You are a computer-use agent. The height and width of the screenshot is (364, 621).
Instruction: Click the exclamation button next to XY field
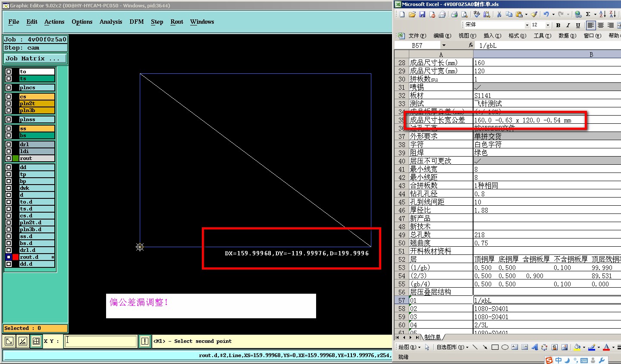145,341
